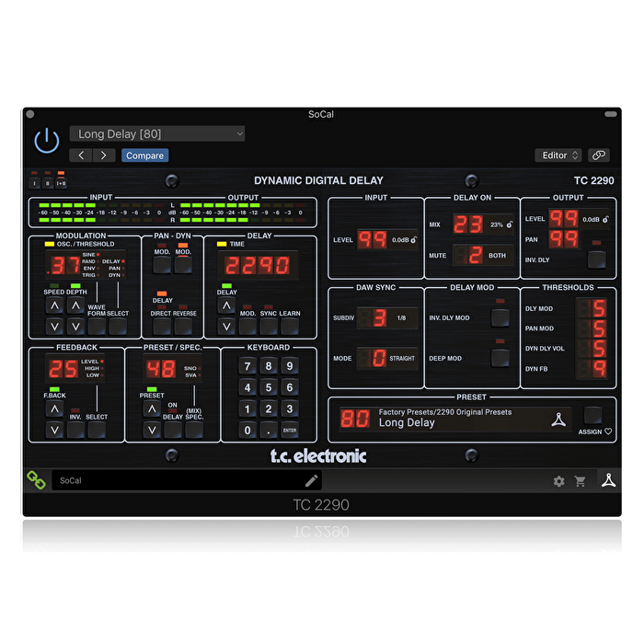Click the Subdiv 1/8 display

pyautogui.click(x=387, y=317)
